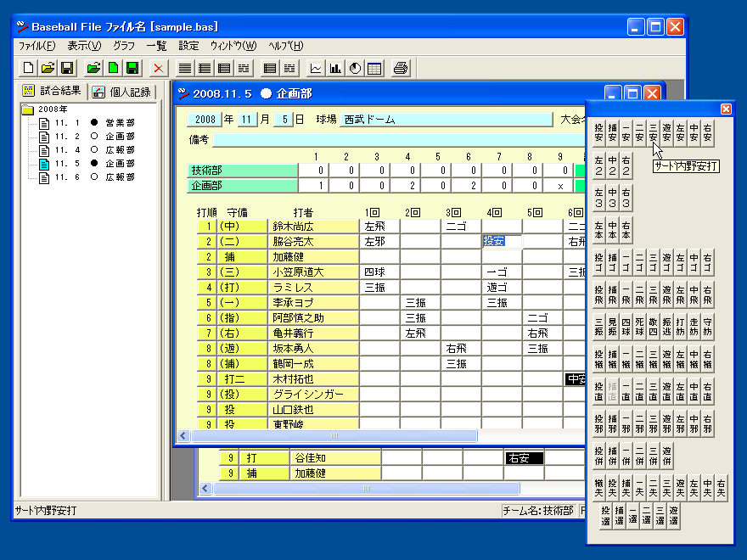The image size is (747, 560).
Task: Open the ファイル(F) menu
Action: tap(37, 46)
